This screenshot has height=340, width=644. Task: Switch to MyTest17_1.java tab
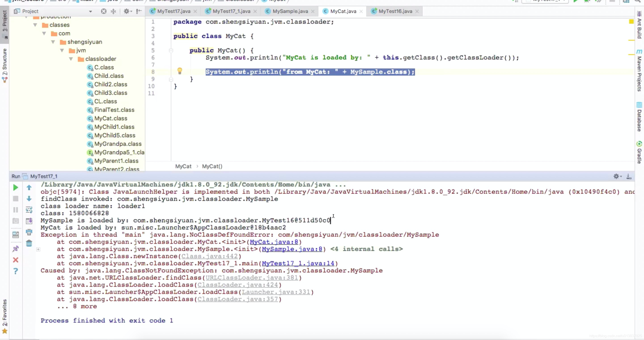click(x=231, y=11)
